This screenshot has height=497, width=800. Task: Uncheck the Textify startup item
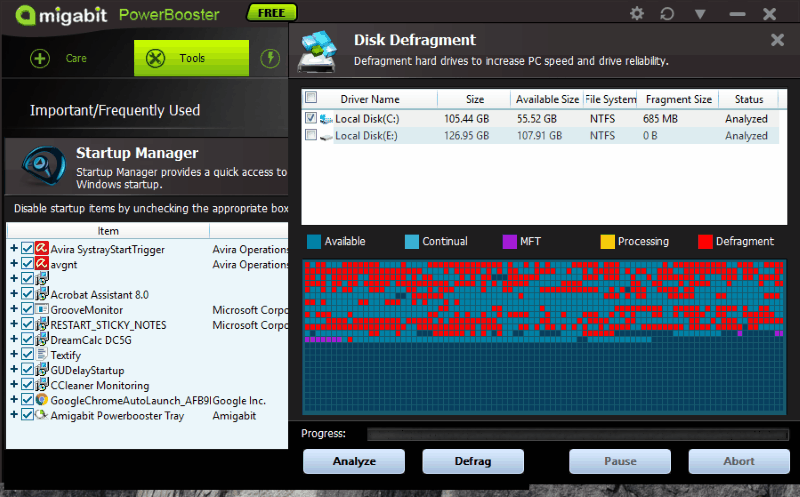28,354
